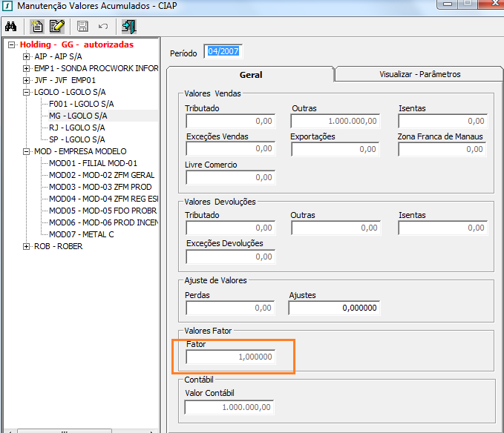Click the edit record pencil icon
The width and height of the screenshot is (504, 433).
coord(56,27)
